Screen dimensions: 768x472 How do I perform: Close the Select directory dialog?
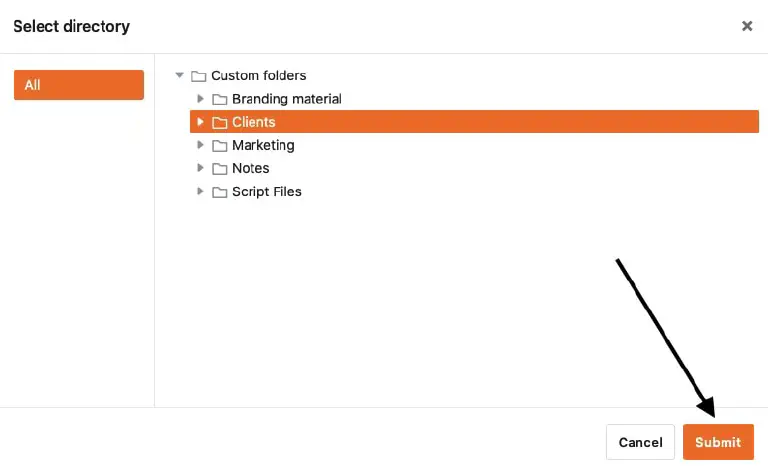[x=747, y=26]
